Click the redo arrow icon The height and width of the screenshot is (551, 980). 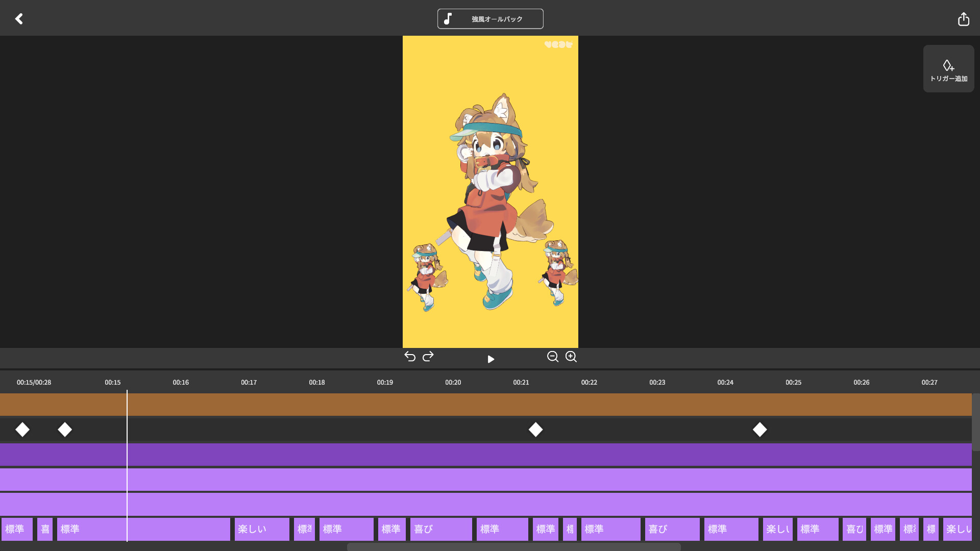coord(428,356)
